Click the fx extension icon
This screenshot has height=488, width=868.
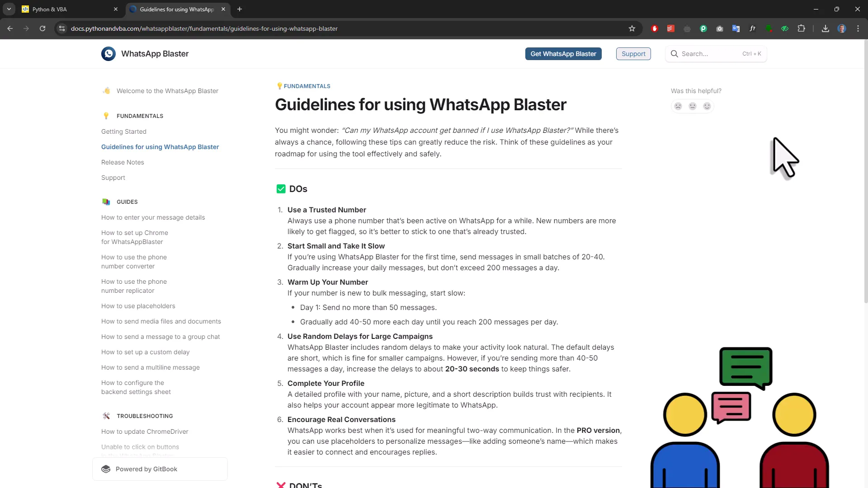point(752,28)
